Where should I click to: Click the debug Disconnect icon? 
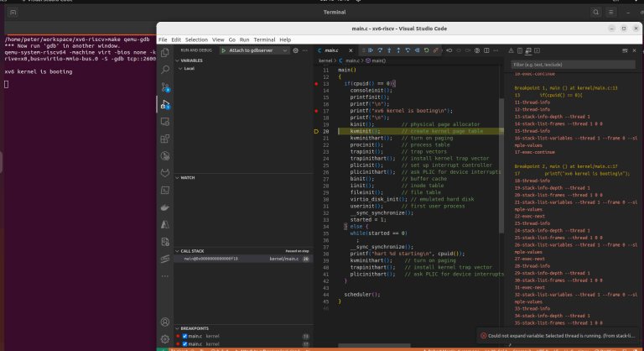coord(436,50)
